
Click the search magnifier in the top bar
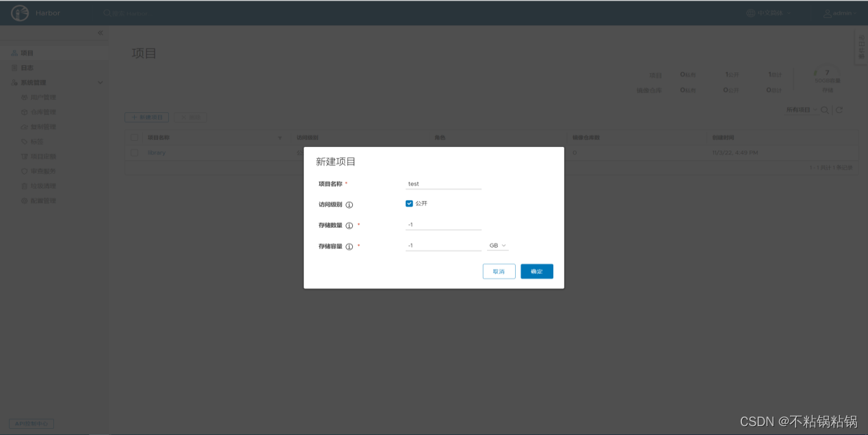(x=107, y=13)
